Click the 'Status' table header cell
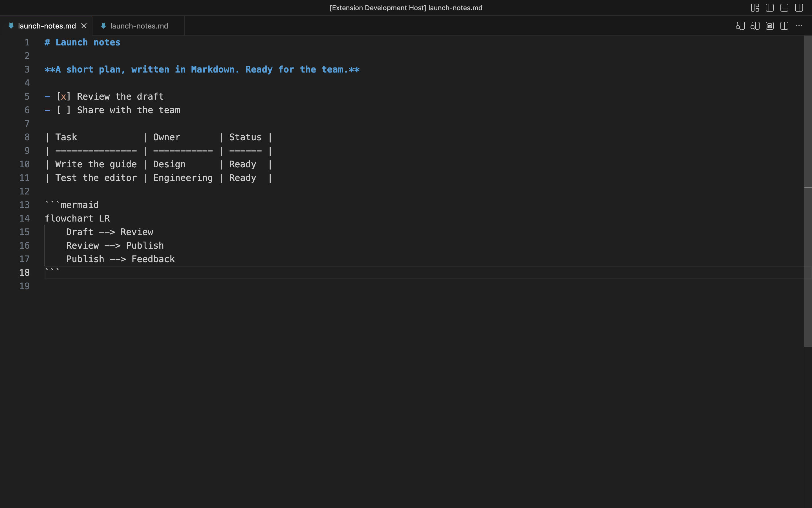 pos(245,137)
